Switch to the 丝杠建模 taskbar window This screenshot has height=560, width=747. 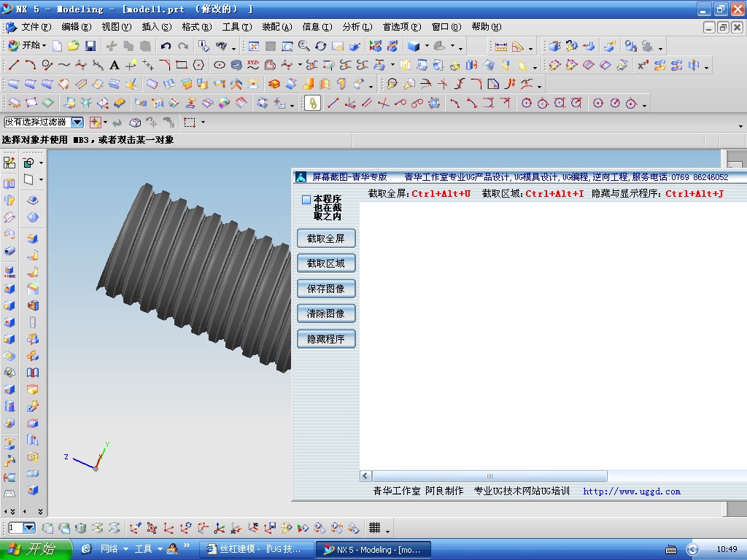tap(256, 550)
